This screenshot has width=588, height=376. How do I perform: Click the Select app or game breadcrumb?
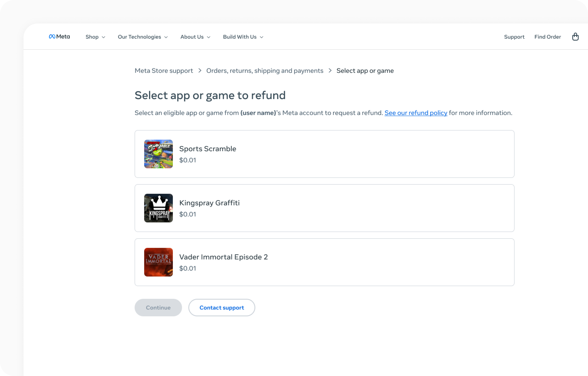point(365,70)
